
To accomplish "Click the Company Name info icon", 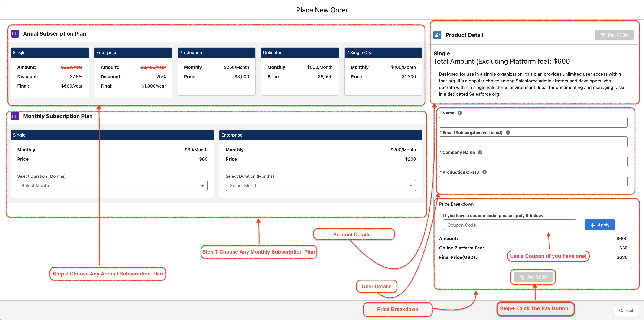I will [x=480, y=153].
